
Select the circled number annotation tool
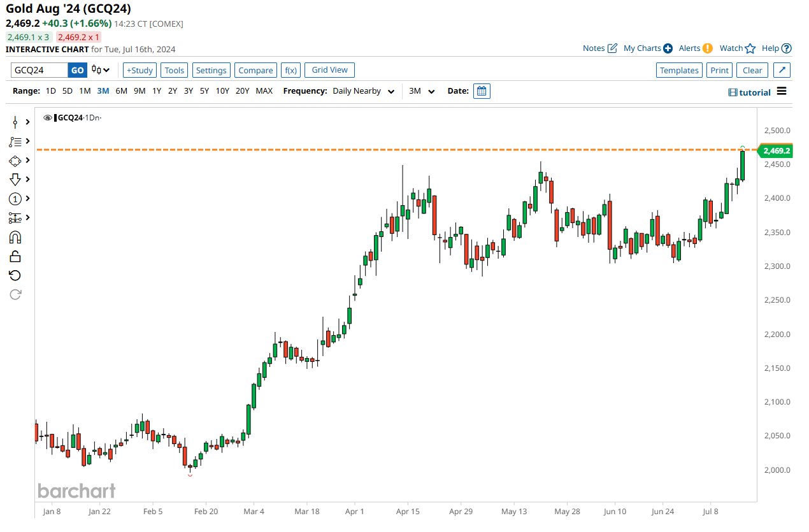pos(15,199)
